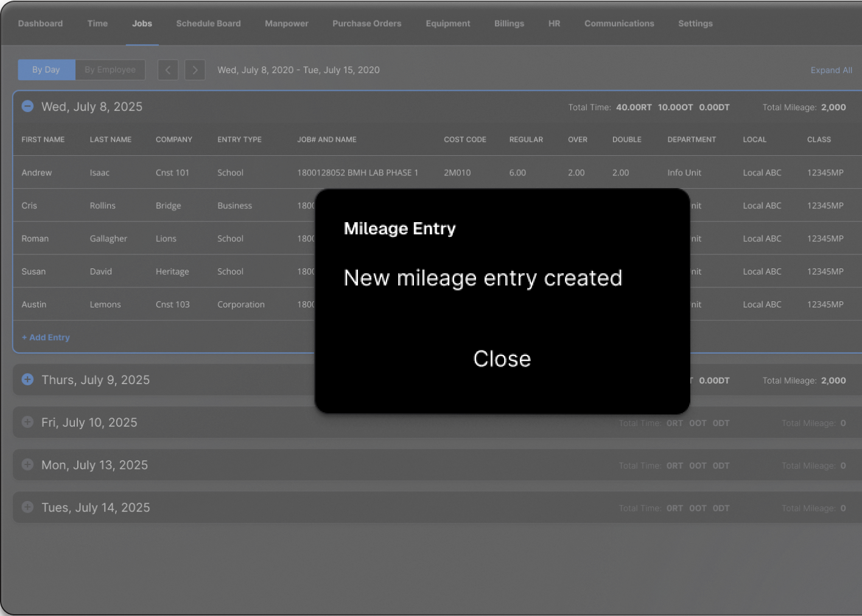Expand the Tues, July 14 section
The height and width of the screenshot is (616, 862).
(27, 507)
